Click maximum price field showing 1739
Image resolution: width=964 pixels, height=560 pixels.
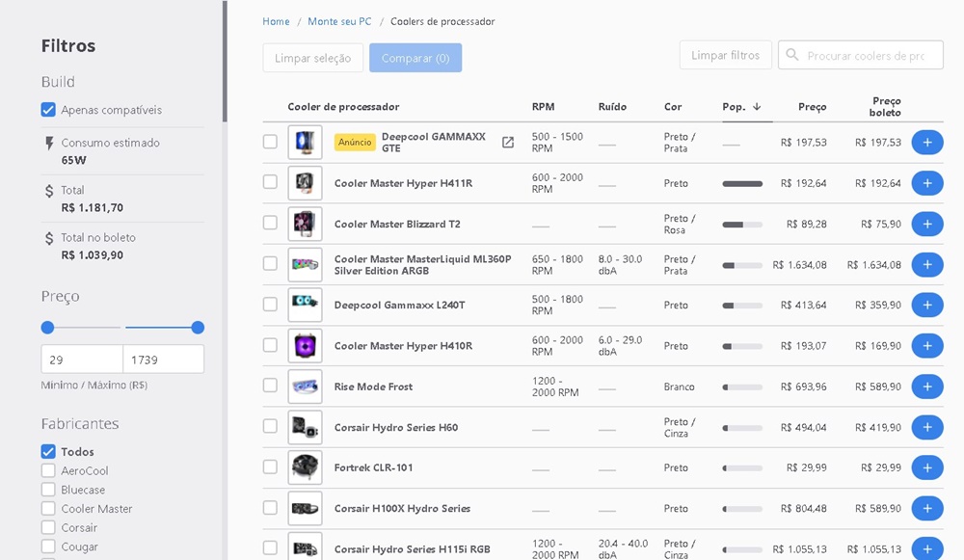pyautogui.click(x=164, y=359)
